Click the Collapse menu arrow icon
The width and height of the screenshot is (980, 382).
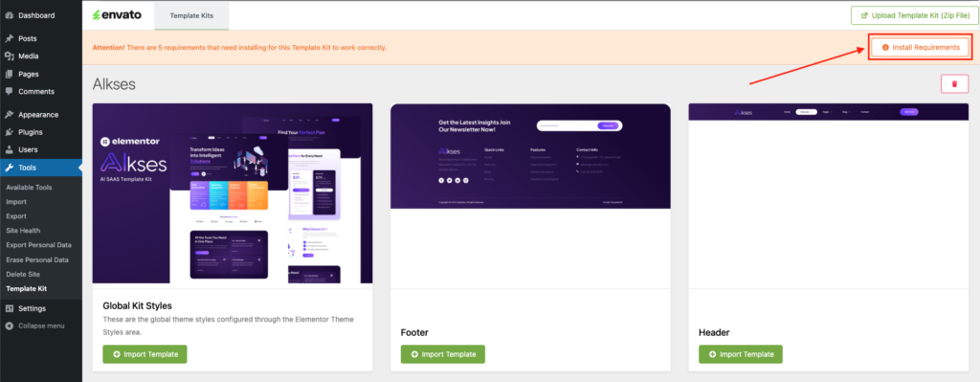coord(10,326)
